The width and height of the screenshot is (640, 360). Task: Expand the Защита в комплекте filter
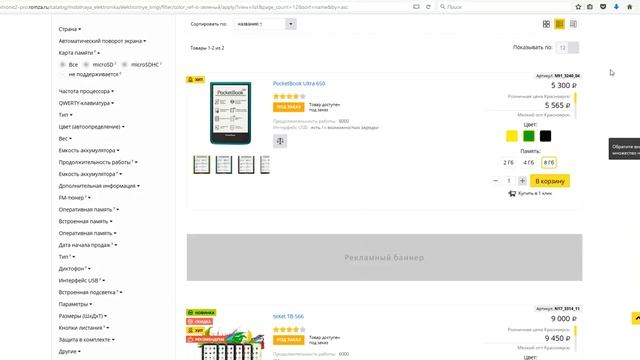(x=87, y=340)
